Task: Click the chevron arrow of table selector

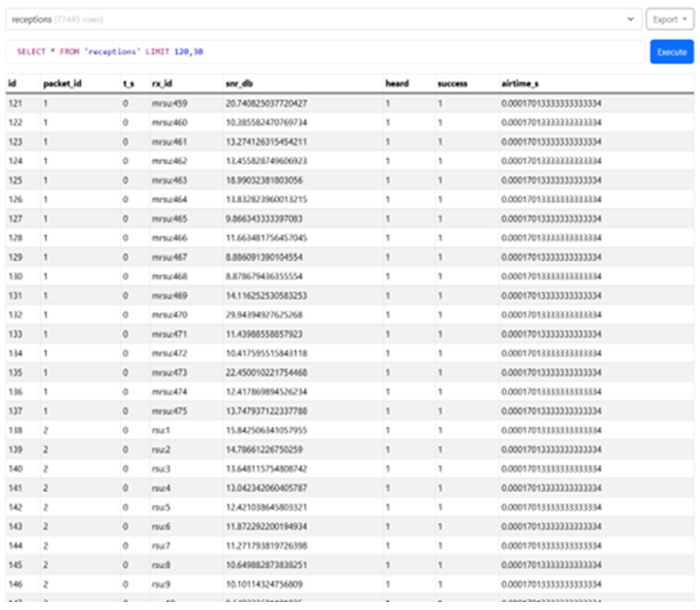Action: 630,19
